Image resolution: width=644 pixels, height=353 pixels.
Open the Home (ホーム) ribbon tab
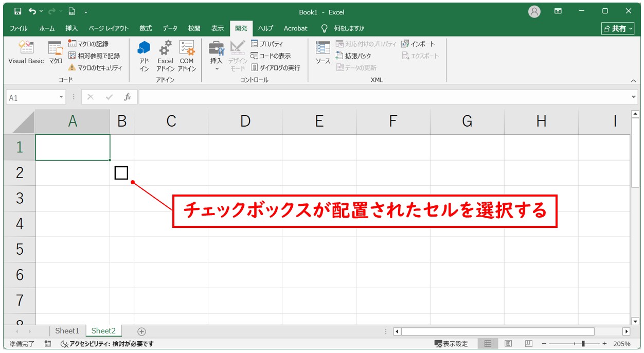coord(47,28)
